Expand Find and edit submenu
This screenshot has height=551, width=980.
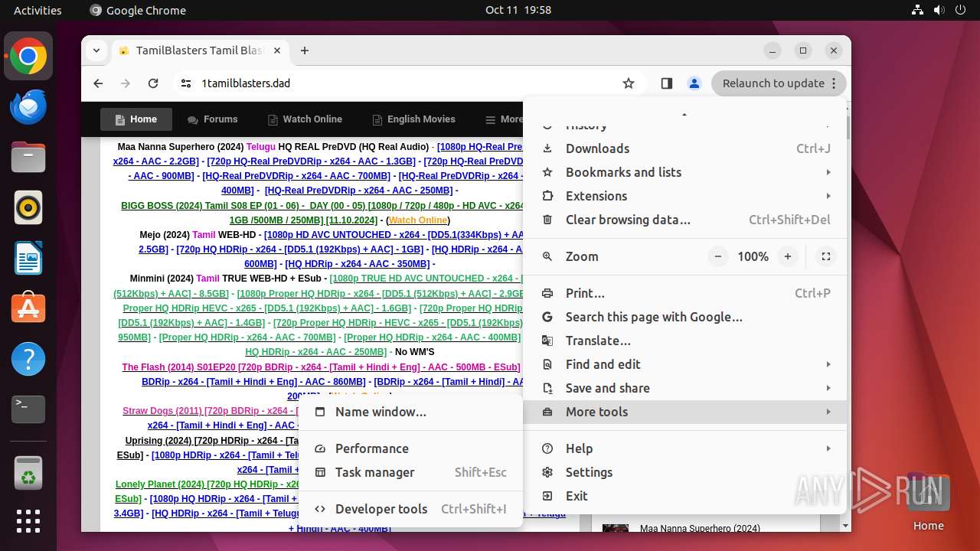coord(685,364)
